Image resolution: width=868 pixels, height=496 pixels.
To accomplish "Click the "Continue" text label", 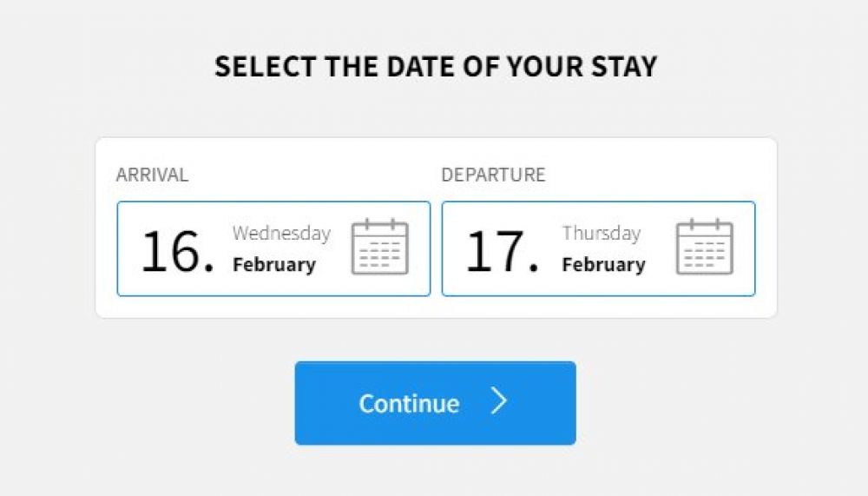I will 409,404.
